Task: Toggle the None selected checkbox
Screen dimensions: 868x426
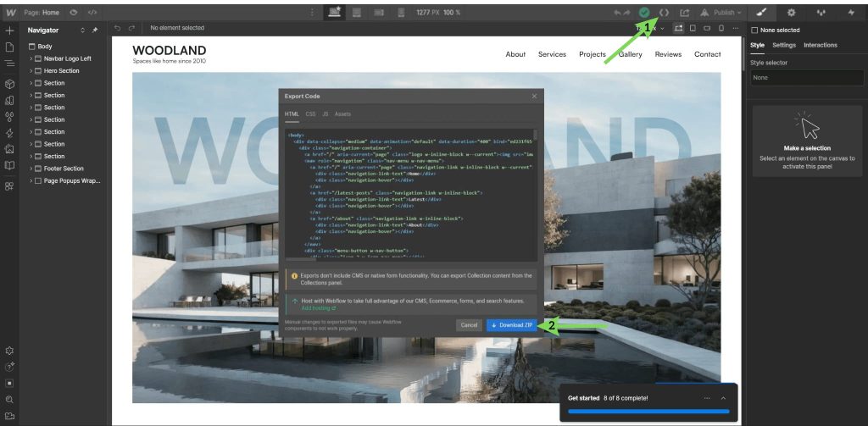Action: click(754, 30)
